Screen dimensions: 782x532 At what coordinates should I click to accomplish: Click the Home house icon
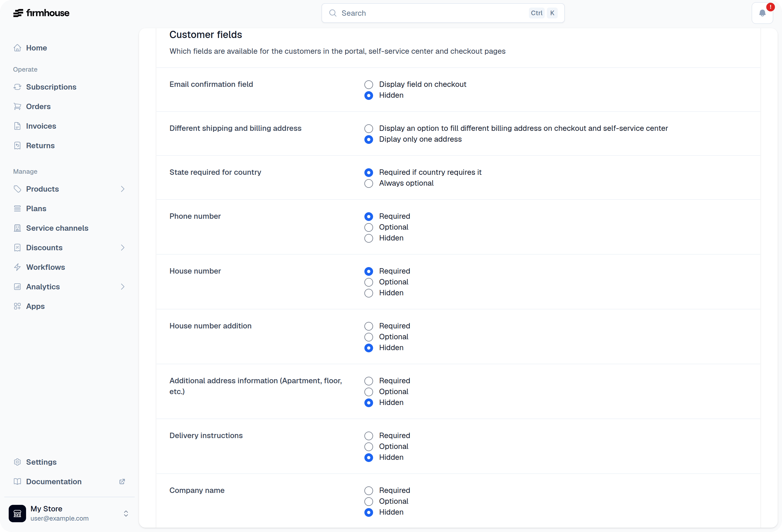(17, 48)
